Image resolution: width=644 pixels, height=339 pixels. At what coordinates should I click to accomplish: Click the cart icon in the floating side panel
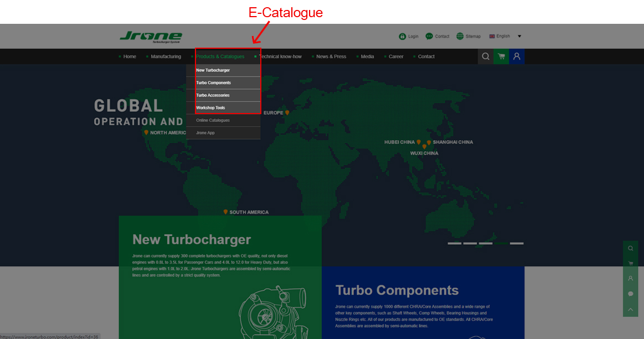pos(631,264)
